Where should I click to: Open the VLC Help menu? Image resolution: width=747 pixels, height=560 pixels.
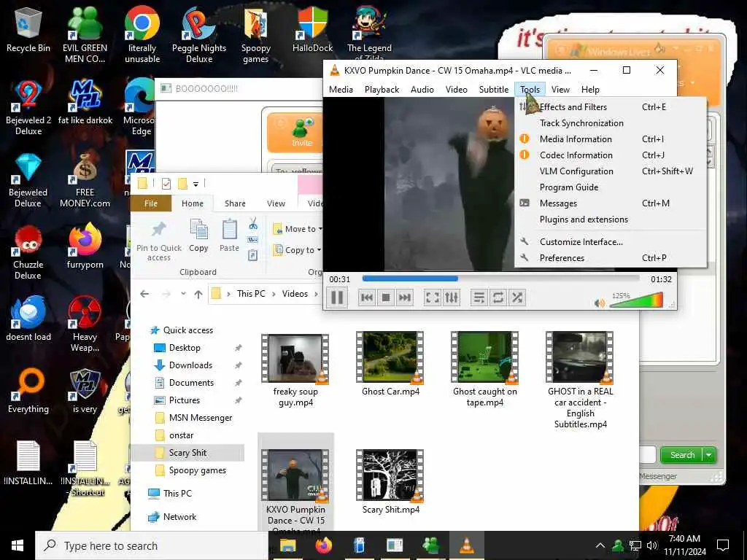(590, 90)
